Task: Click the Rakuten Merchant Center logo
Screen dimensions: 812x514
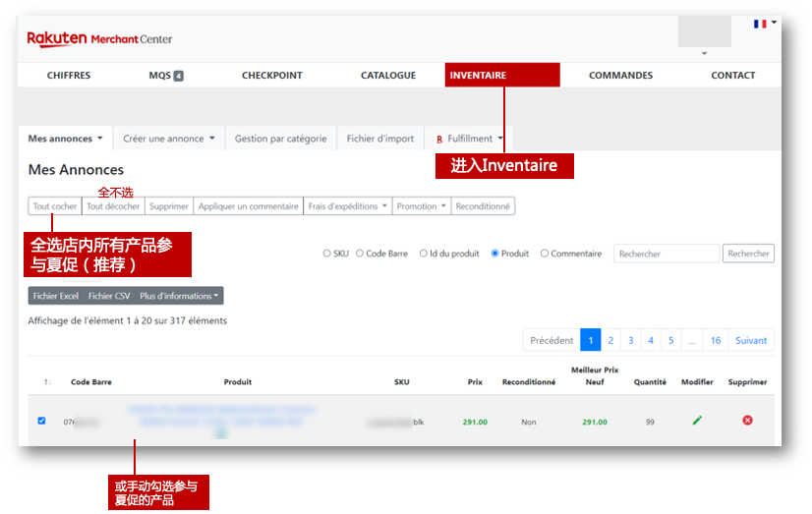Action: pyautogui.click(x=99, y=39)
